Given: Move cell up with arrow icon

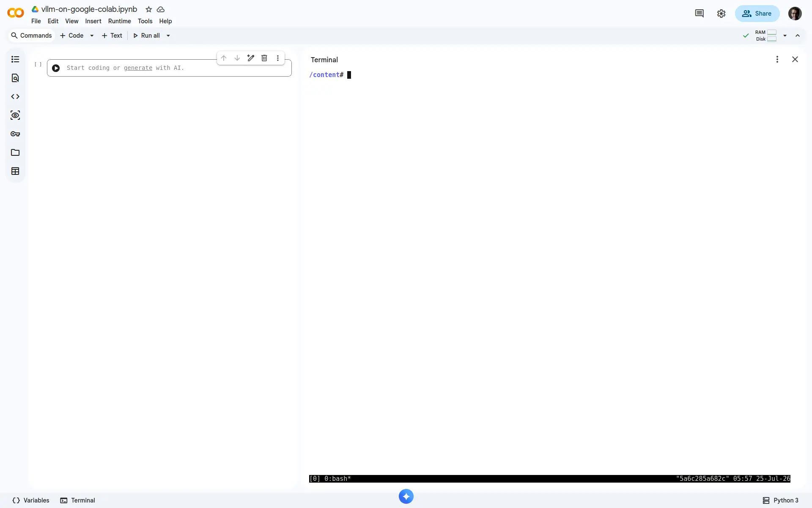Looking at the screenshot, I should pyautogui.click(x=224, y=58).
